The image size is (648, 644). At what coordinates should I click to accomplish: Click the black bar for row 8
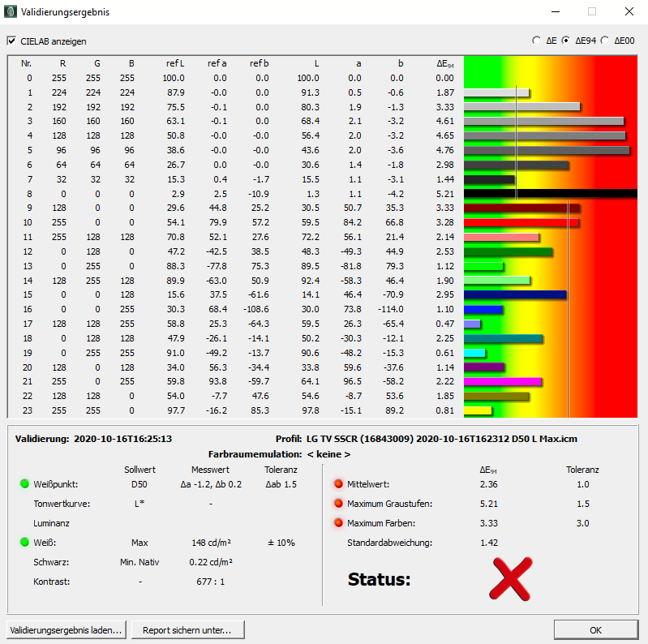(x=551, y=194)
